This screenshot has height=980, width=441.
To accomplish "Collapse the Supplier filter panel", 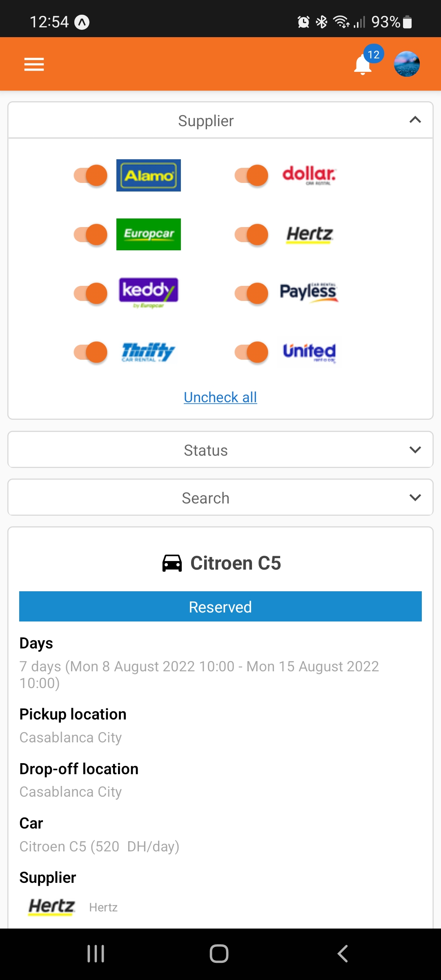I will [x=220, y=120].
